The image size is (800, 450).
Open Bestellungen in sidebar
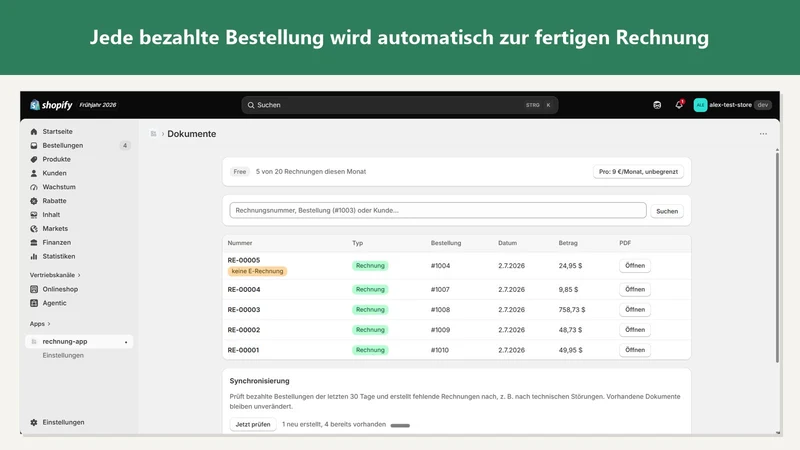63,145
